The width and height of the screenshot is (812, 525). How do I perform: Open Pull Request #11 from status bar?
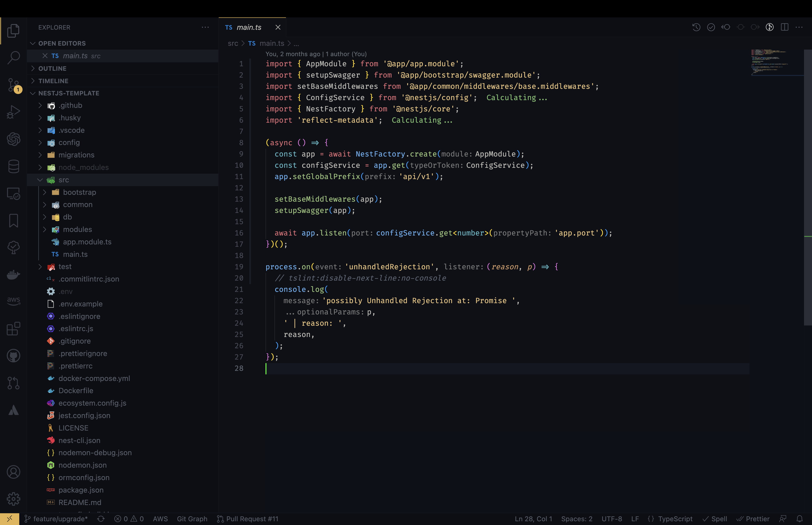click(x=248, y=518)
